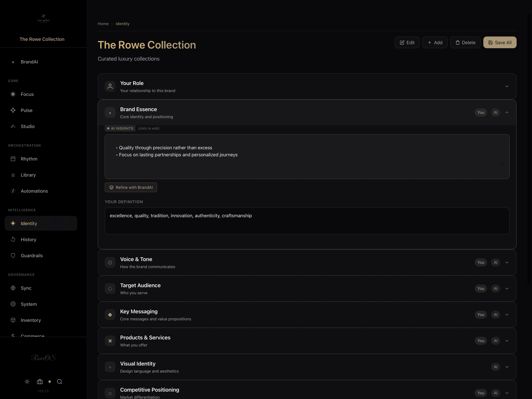Open Automations under Orchestration

[x=34, y=191]
